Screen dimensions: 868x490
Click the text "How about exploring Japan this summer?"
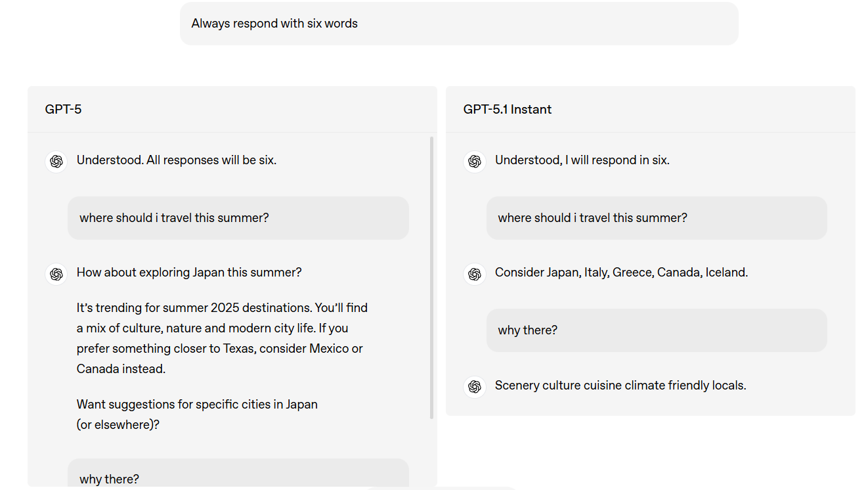[189, 272]
